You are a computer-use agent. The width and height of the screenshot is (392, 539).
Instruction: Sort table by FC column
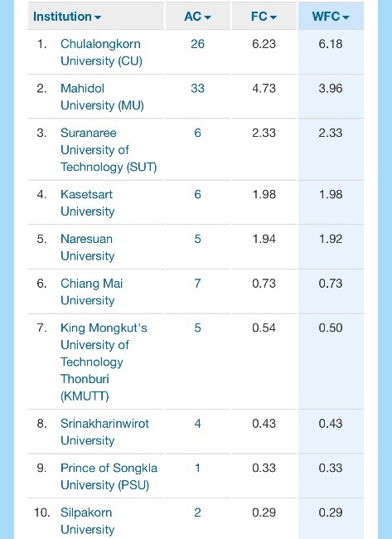[x=264, y=17]
